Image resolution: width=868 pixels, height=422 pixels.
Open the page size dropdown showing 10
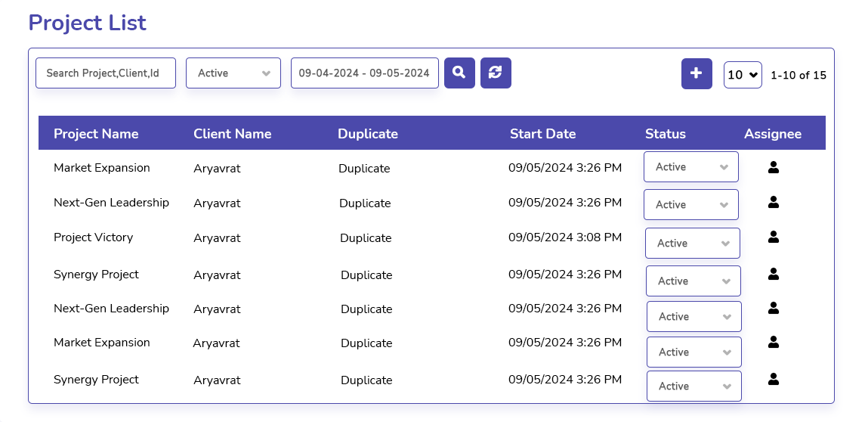(743, 75)
